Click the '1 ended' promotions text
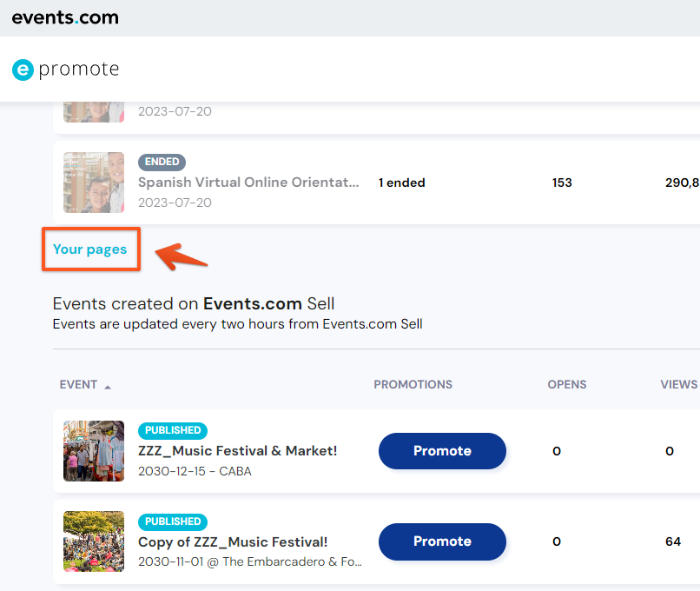The height and width of the screenshot is (591, 700). point(402,183)
